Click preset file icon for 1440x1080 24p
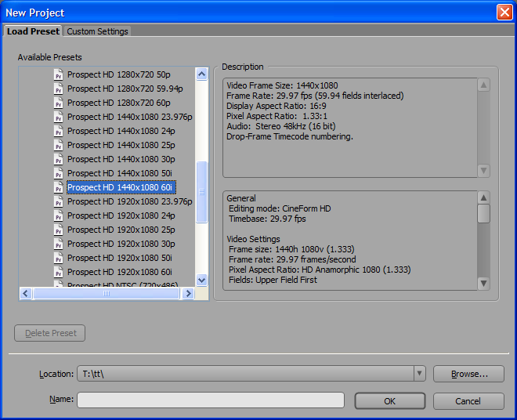 pos(59,131)
